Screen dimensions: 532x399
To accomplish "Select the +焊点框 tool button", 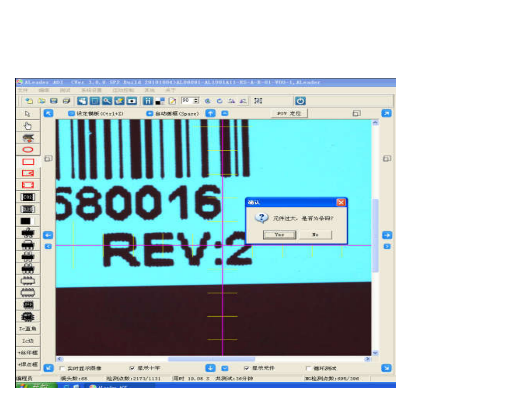I will (x=28, y=364).
